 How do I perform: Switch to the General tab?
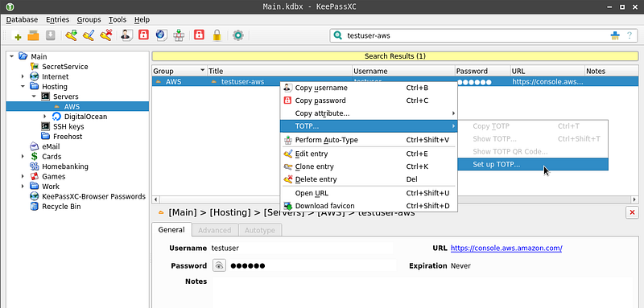[x=171, y=230]
